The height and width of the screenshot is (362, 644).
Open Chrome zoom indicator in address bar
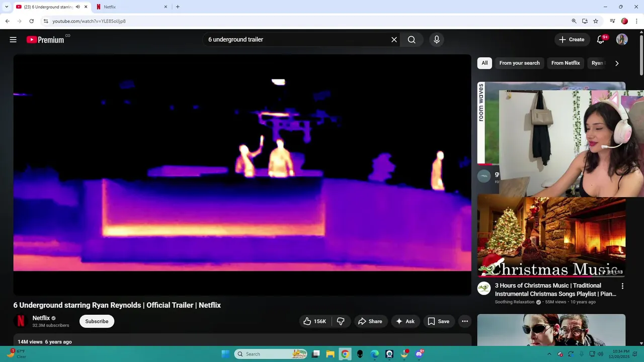point(574,21)
